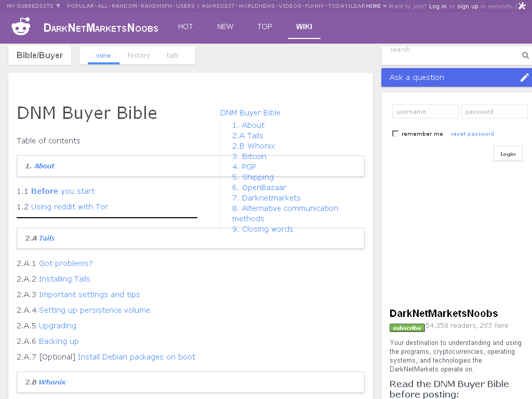
Task: Click the pencil icon on Ask a question
Action: point(524,78)
